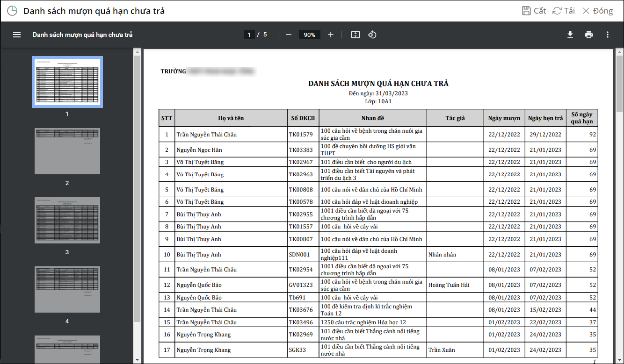This screenshot has height=364, width=624.
Task: Click the pie chart report icon in title bar
Action: point(12,11)
